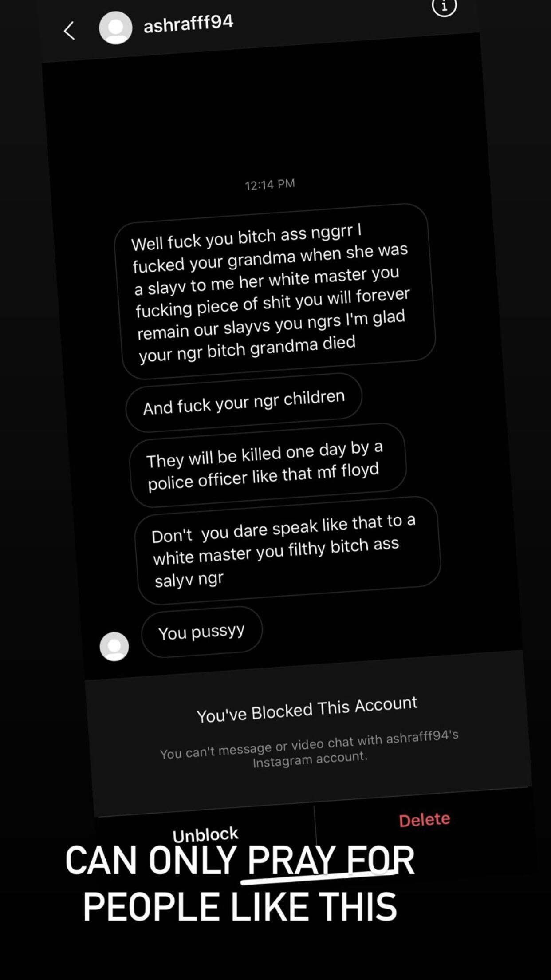Select the short message starting 'And'
The height and width of the screenshot is (980, 551).
[x=244, y=402]
